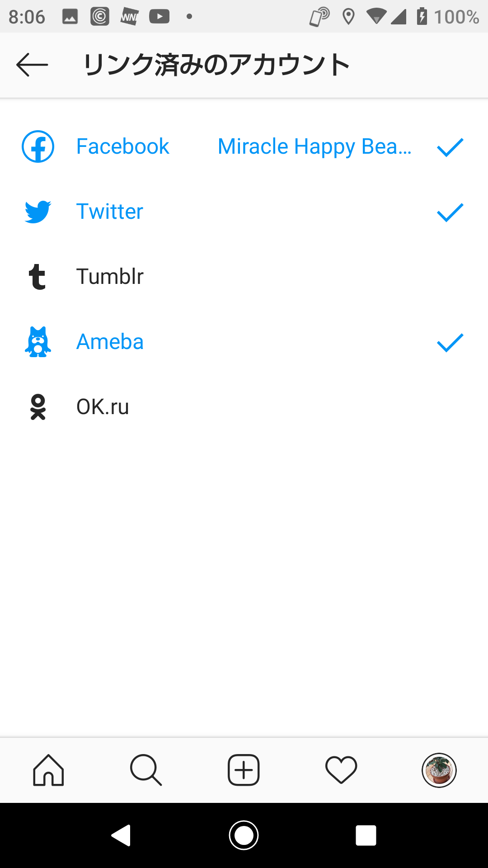Image resolution: width=488 pixels, height=868 pixels.
Task: Open the Twitter account label
Action: 110,212
